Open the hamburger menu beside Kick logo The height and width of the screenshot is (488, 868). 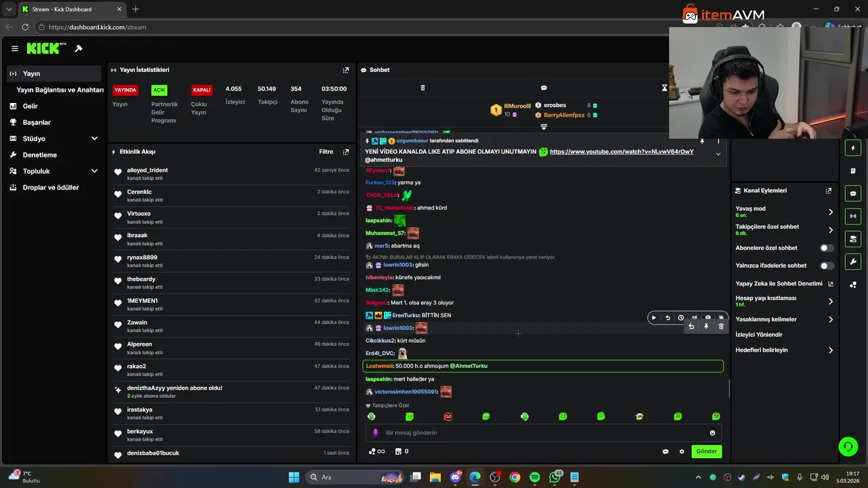pyautogui.click(x=14, y=49)
